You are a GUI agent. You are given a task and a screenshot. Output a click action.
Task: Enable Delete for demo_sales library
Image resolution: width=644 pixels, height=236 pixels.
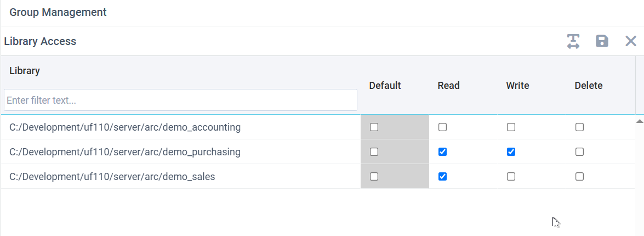(x=579, y=177)
